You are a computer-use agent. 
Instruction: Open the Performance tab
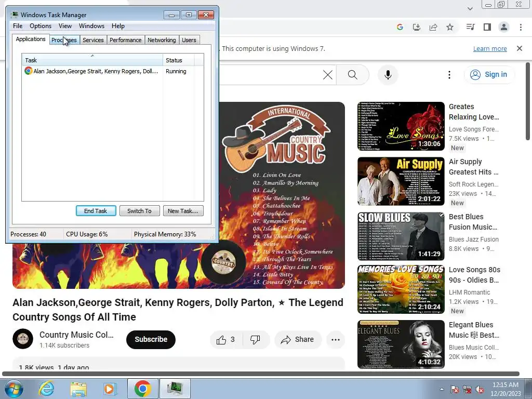coord(125,40)
